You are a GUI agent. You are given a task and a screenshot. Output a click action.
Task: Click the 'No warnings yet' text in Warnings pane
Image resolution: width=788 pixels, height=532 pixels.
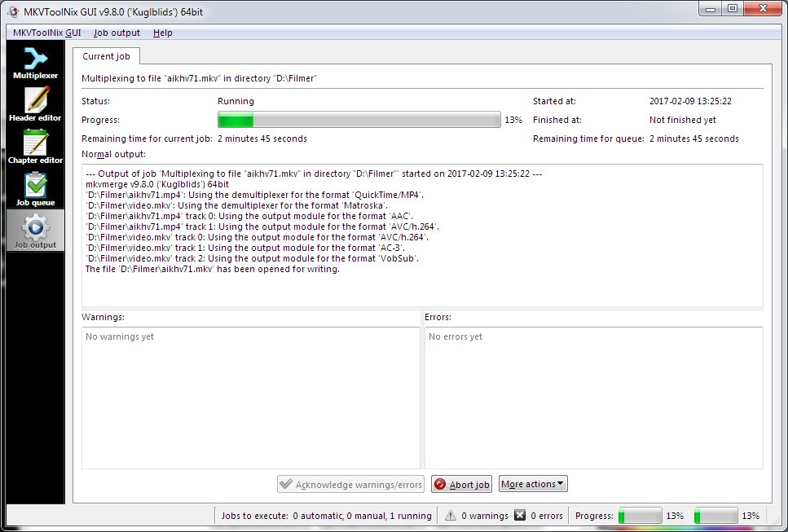120,336
